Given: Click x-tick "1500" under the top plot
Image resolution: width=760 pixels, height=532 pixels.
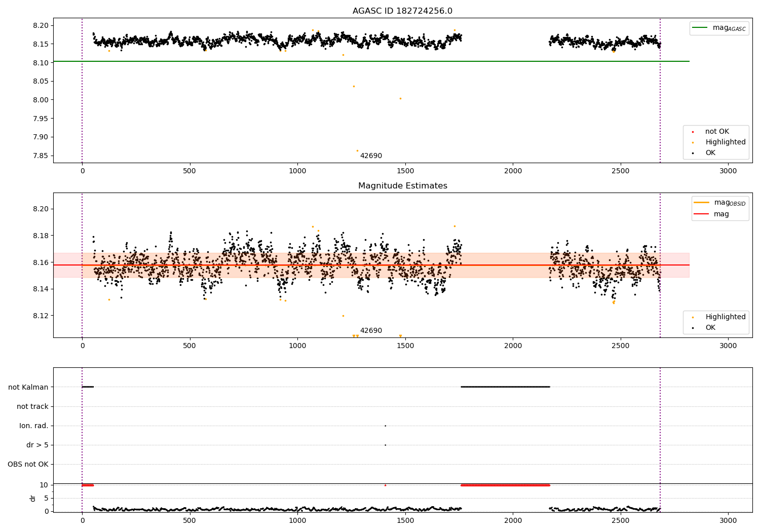Looking at the screenshot, I should click(405, 171).
